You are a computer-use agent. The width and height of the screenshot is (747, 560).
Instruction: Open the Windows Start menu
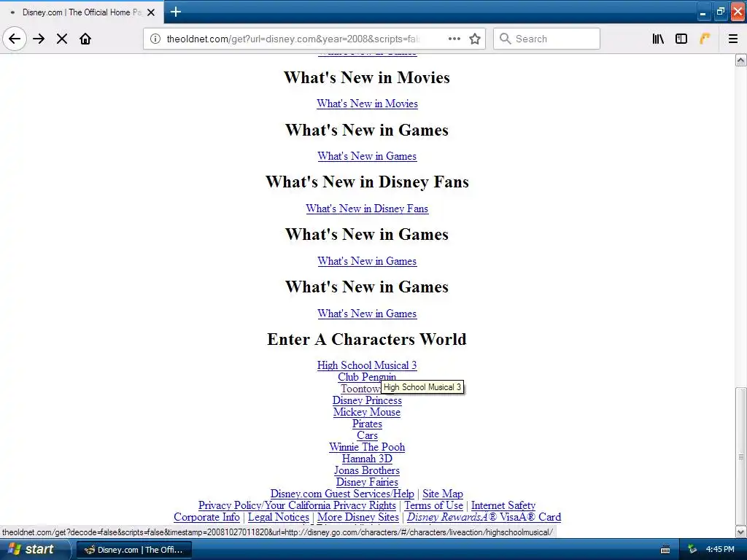[x=36, y=549]
